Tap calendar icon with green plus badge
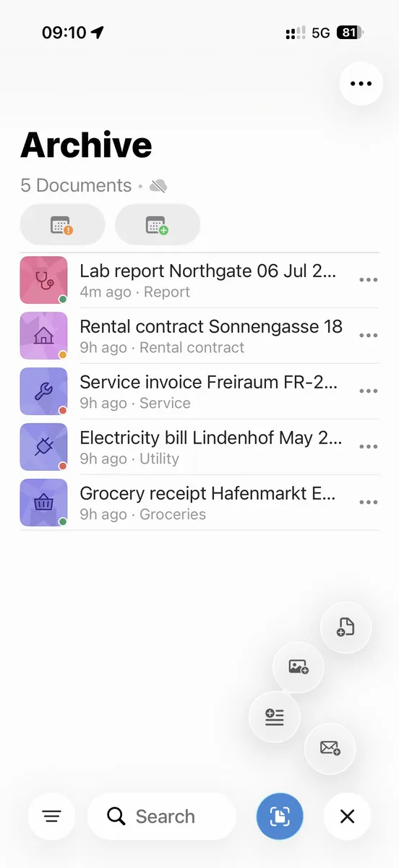The height and width of the screenshot is (868, 399). click(x=158, y=225)
